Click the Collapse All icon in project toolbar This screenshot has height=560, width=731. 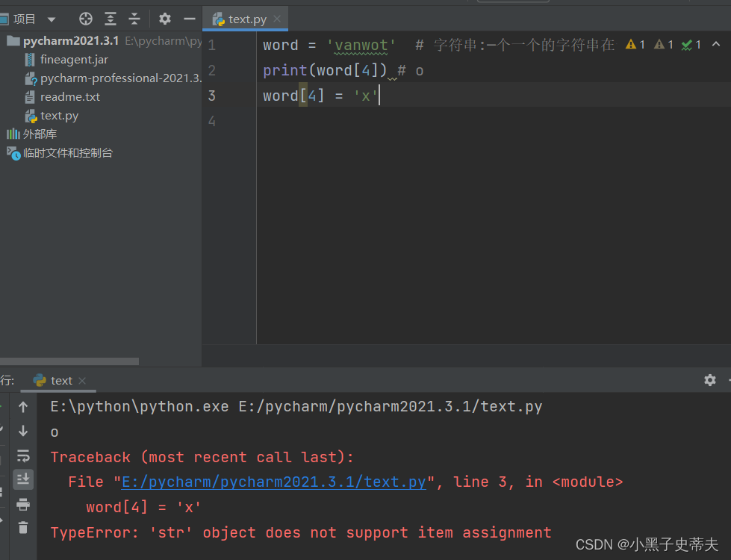tap(134, 19)
